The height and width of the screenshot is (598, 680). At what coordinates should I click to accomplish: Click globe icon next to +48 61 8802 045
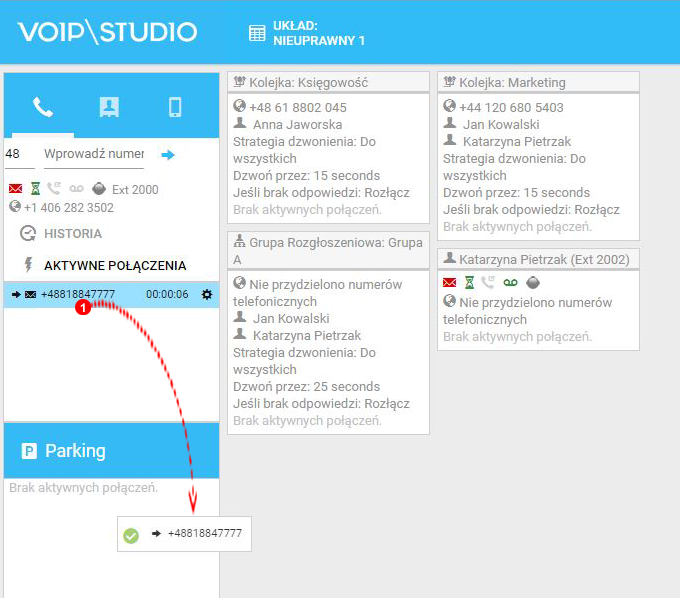[x=239, y=106]
